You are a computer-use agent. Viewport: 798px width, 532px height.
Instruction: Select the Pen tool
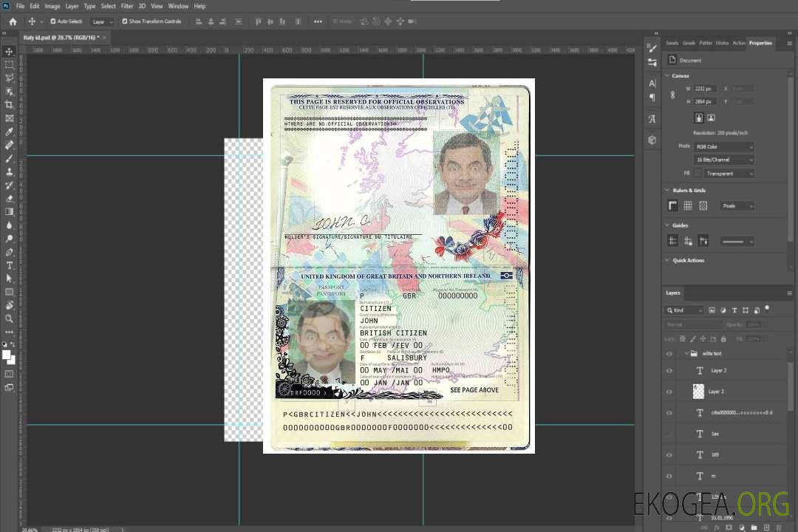click(9, 252)
